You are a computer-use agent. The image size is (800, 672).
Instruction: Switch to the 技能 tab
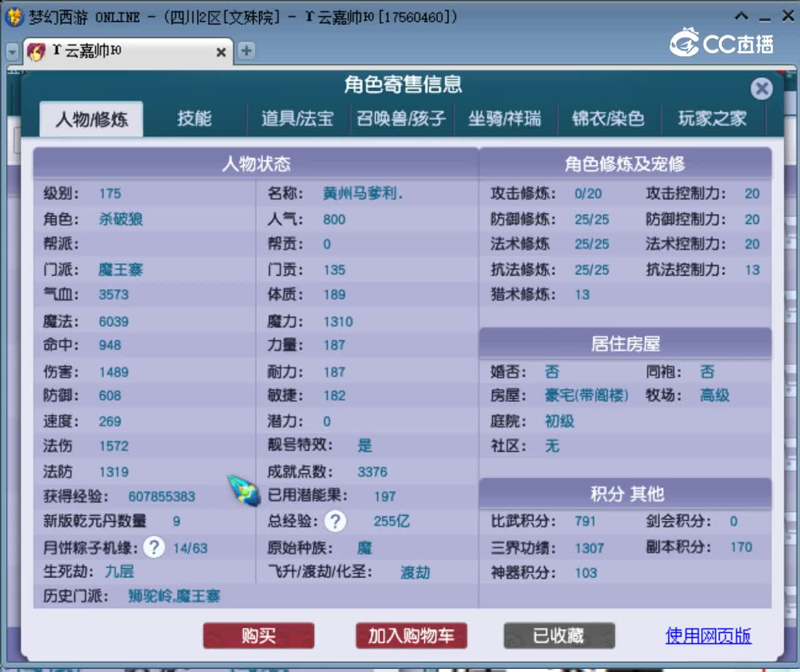[x=194, y=119]
